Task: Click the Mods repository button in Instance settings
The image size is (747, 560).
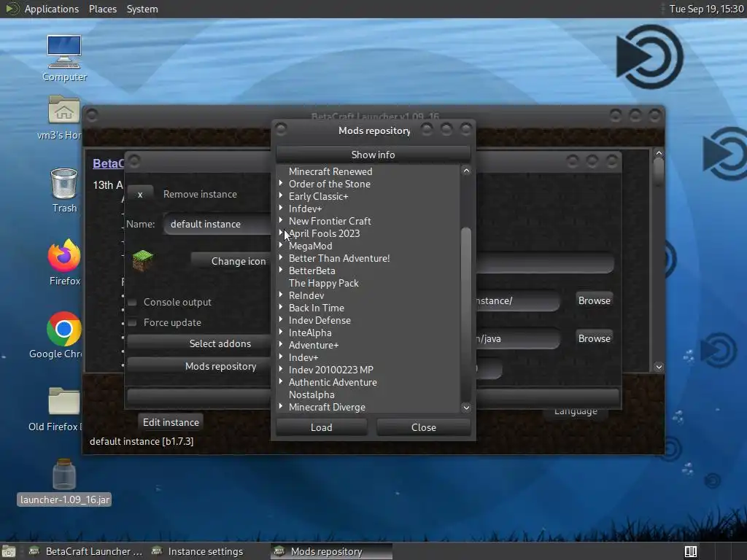Action: [x=199, y=367]
